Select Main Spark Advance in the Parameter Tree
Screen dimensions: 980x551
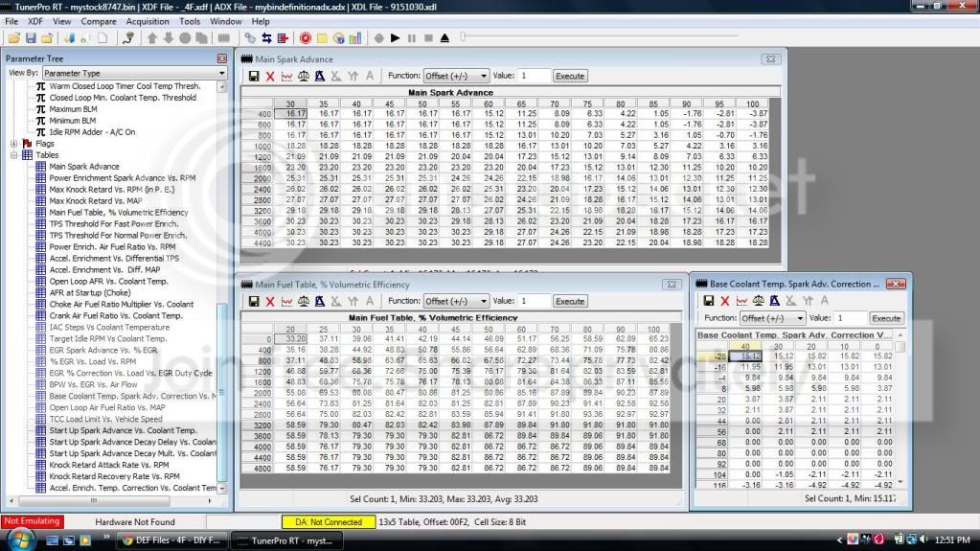[83, 167]
